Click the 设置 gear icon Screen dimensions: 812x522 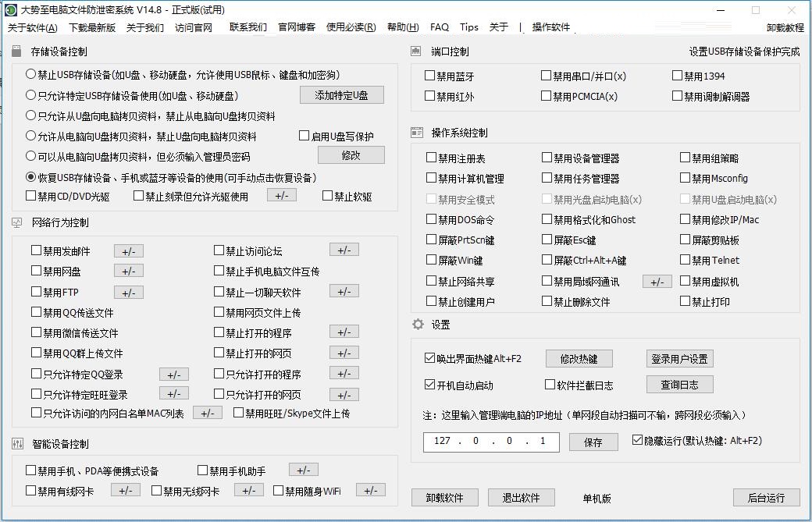[418, 325]
